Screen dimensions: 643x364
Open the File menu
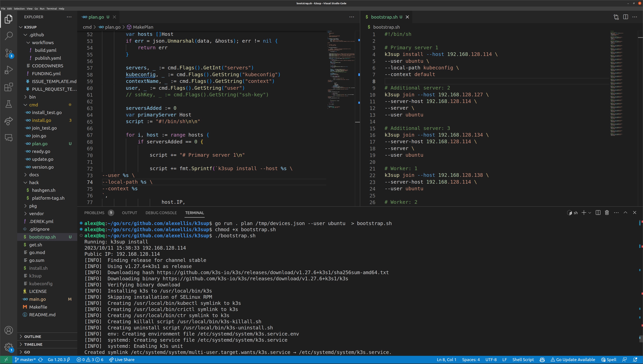[3, 9]
